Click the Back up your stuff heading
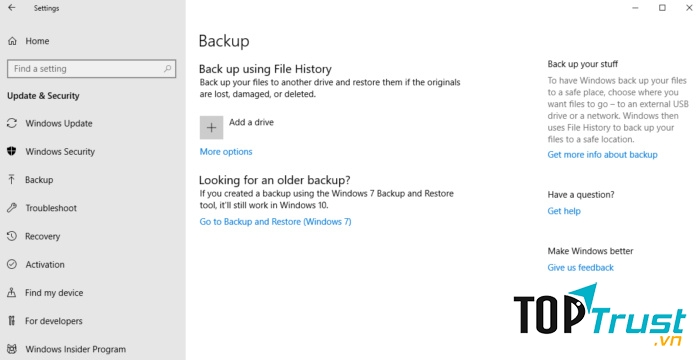This screenshot has height=360, width=700. point(583,64)
